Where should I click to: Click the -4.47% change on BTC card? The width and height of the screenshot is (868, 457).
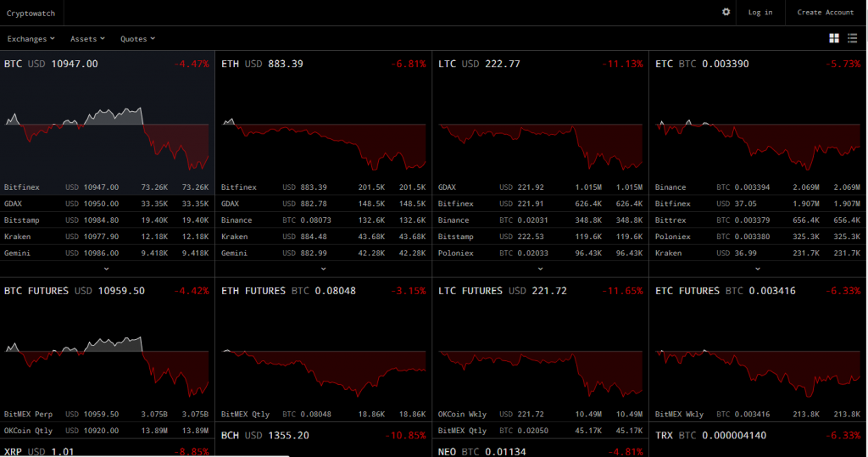[192, 64]
